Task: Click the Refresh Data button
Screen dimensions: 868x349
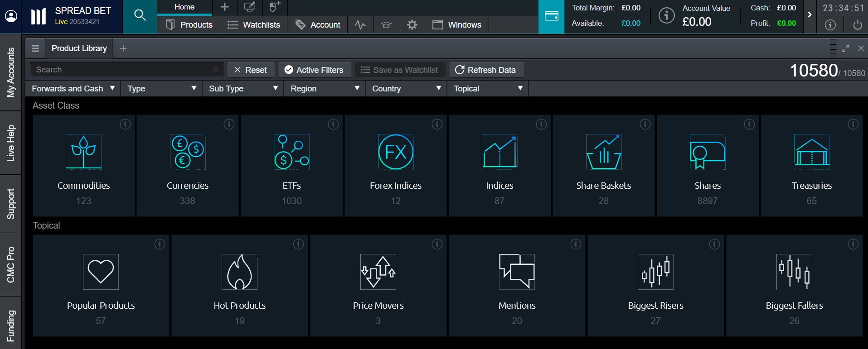Action: (486, 70)
